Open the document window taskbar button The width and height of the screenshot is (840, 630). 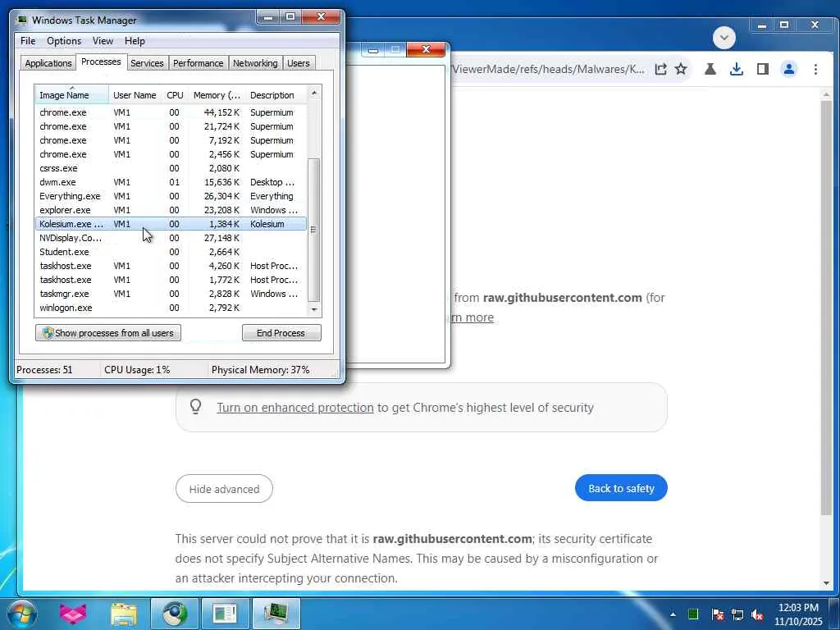(225, 614)
